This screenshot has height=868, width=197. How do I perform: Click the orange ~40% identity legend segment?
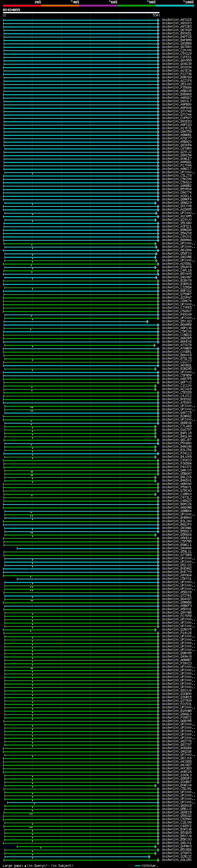click(x=60, y=6)
